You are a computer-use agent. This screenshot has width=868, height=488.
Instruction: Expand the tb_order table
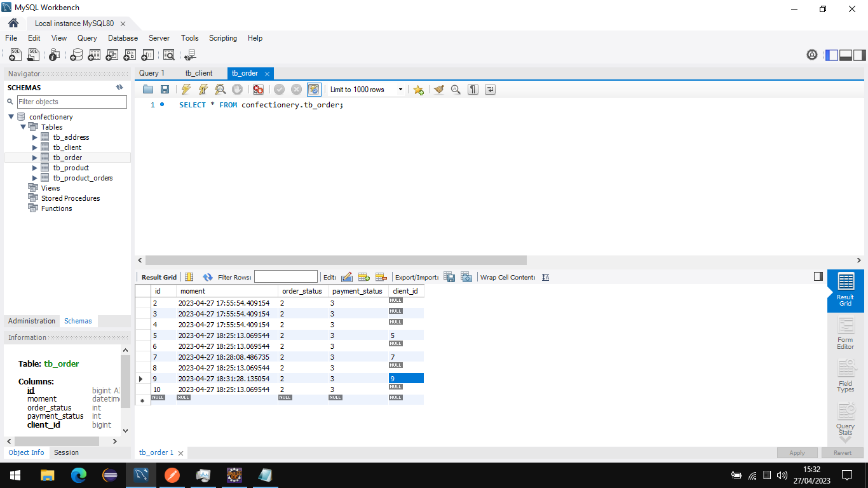(x=35, y=158)
